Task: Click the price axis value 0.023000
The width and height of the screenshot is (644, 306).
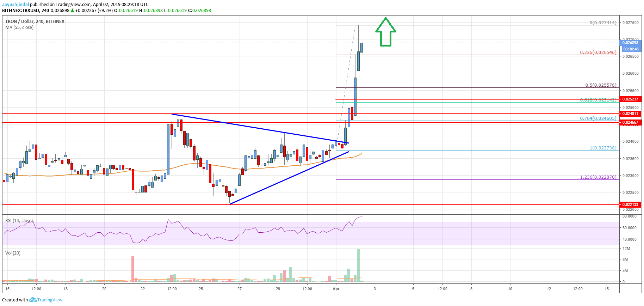Action: tap(630, 176)
